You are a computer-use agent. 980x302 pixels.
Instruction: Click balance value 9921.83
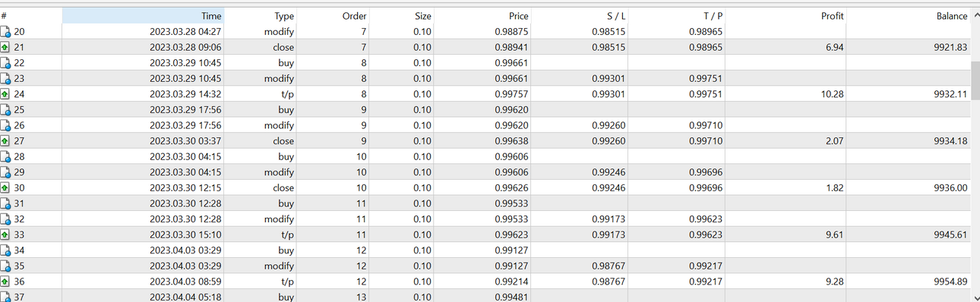click(x=950, y=47)
